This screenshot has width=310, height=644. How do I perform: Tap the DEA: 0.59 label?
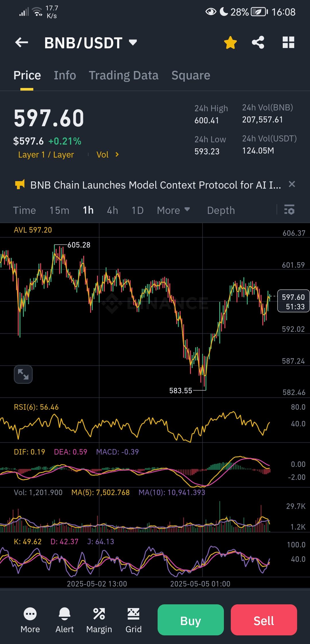pos(71,452)
